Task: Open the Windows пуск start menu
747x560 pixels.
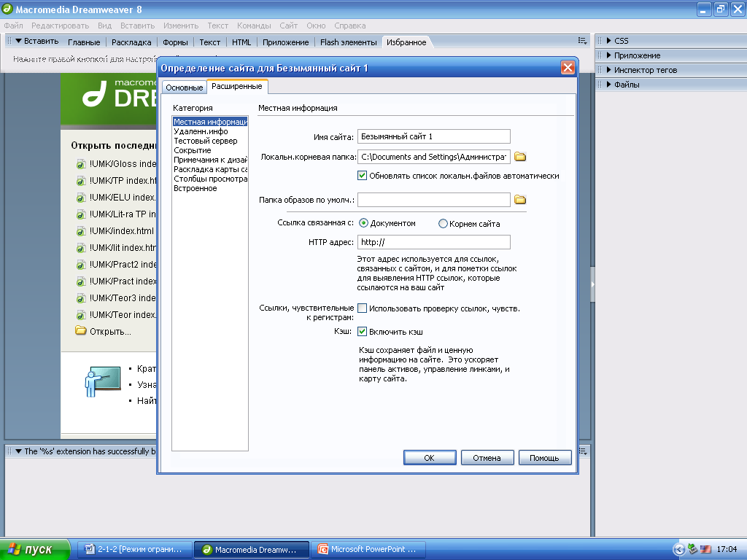Action: 34,549
